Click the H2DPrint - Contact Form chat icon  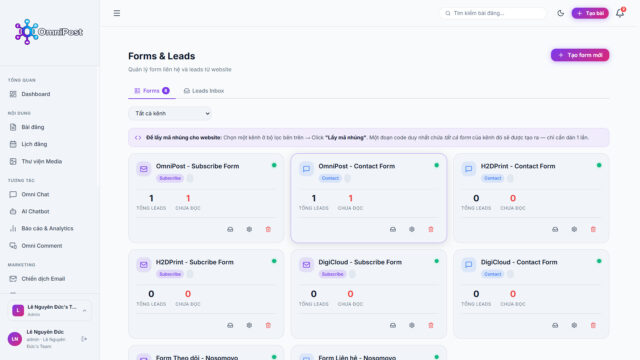[469, 169]
